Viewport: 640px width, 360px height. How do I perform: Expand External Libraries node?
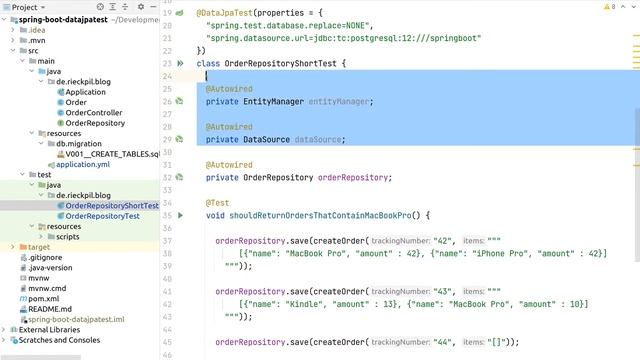pyautogui.click(x=4, y=329)
